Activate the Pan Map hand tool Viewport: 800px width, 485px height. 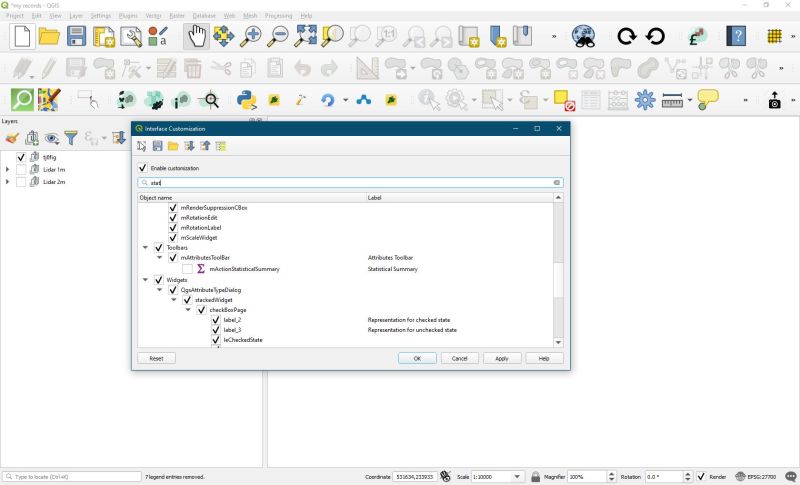pyautogui.click(x=196, y=36)
